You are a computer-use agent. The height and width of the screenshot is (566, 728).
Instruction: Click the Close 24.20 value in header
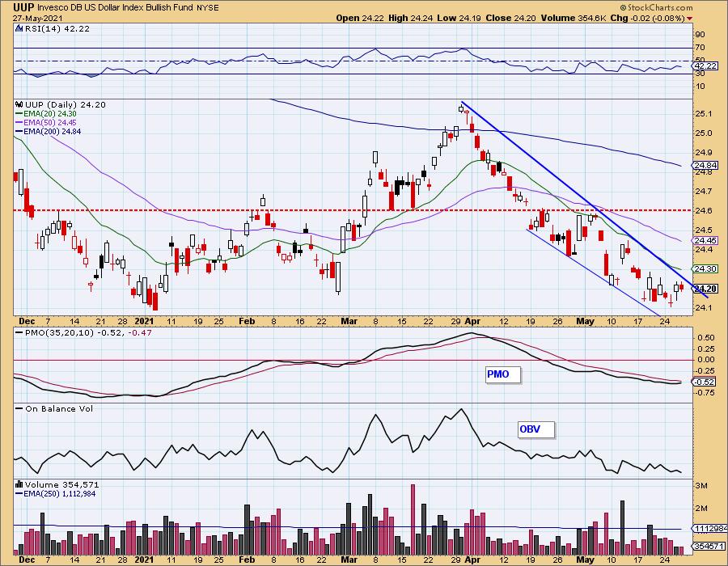coord(510,18)
